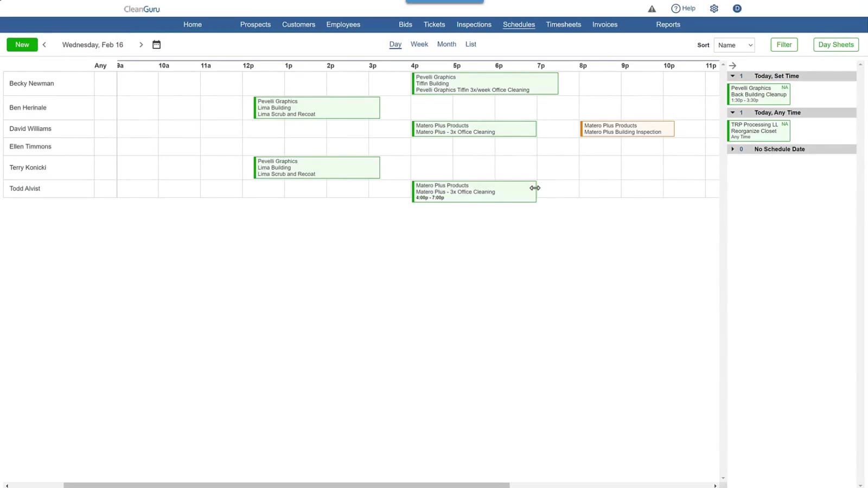Click the green New button
The image size is (868, 488).
tap(22, 45)
